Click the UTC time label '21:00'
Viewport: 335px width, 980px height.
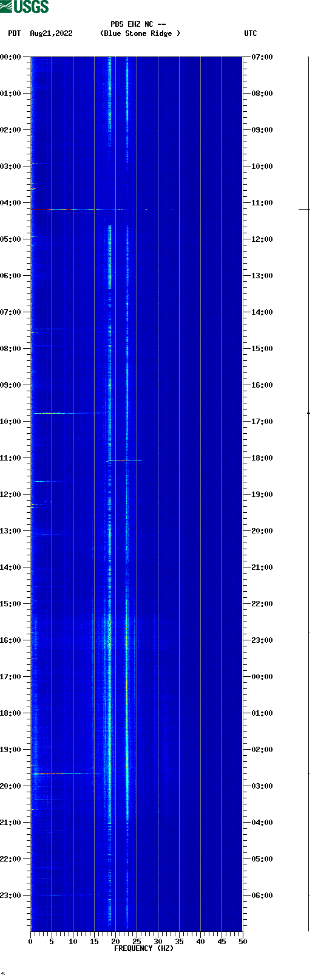point(262,567)
